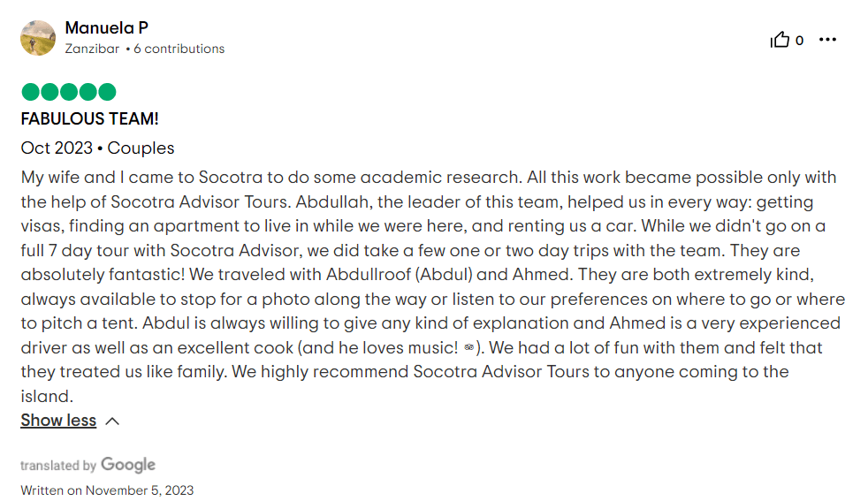
Task: Click the translated by text
Action: [x=58, y=466]
